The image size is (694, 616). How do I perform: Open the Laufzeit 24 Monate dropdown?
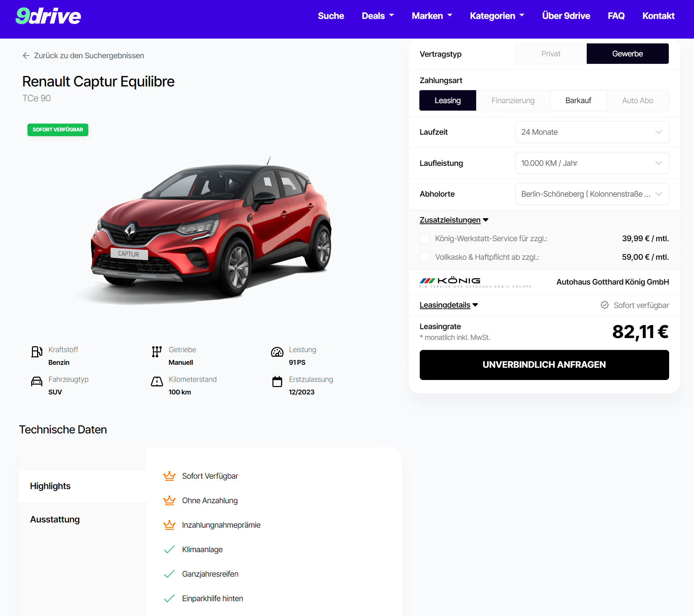(x=592, y=132)
